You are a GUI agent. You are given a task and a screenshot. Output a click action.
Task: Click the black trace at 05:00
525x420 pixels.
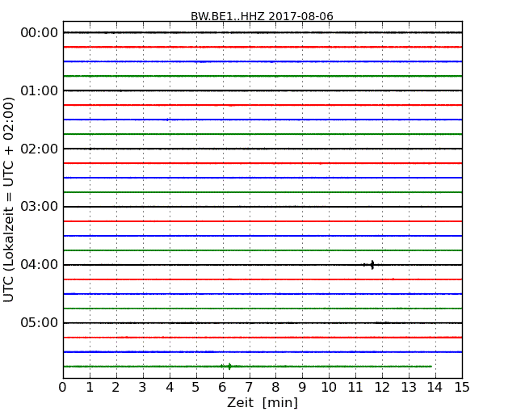point(262,323)
